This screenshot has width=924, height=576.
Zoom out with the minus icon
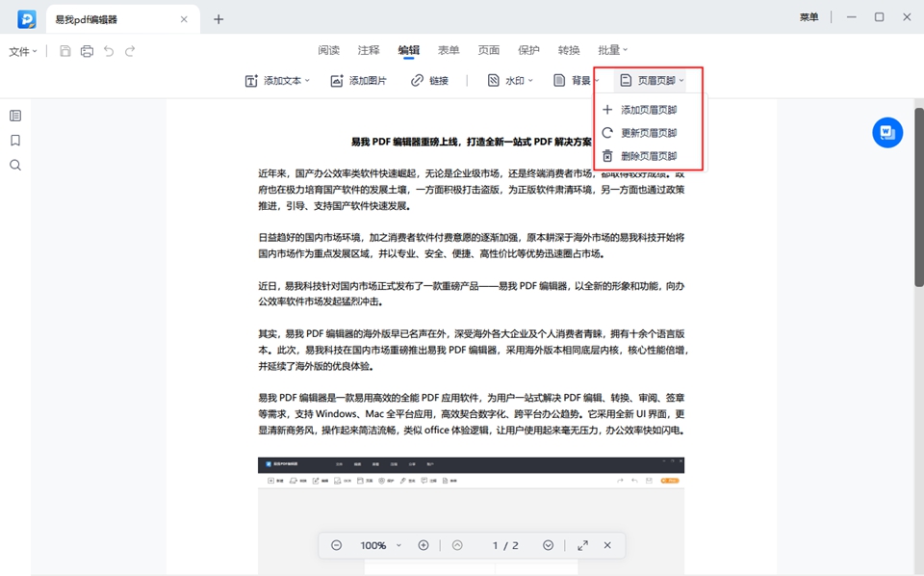point(337,545)
